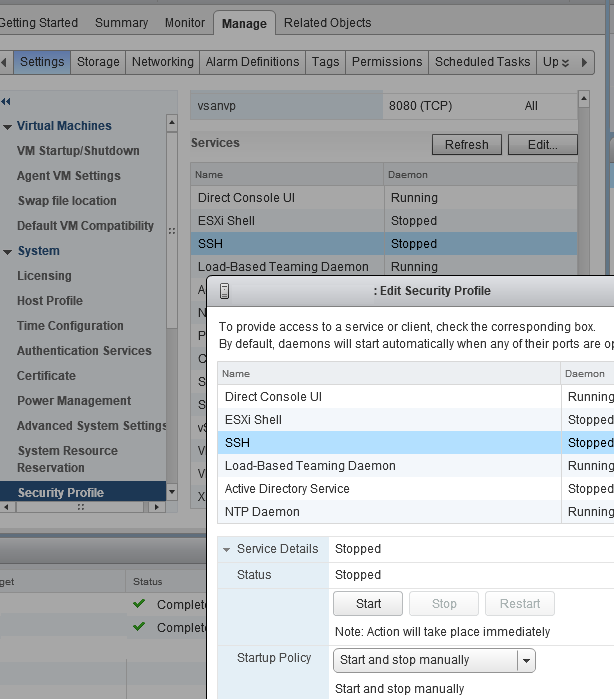The image size is (614, 699).
Task: Select Authentication Services in sidebar
Action: (x=84, y=350)
